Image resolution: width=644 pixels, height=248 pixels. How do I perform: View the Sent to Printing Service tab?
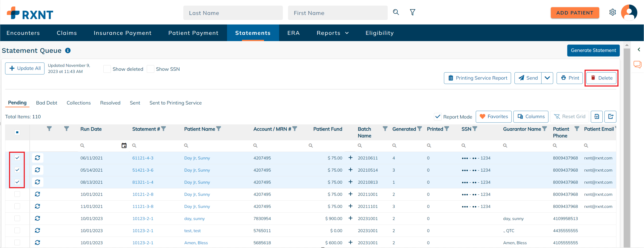click(175, 103)
